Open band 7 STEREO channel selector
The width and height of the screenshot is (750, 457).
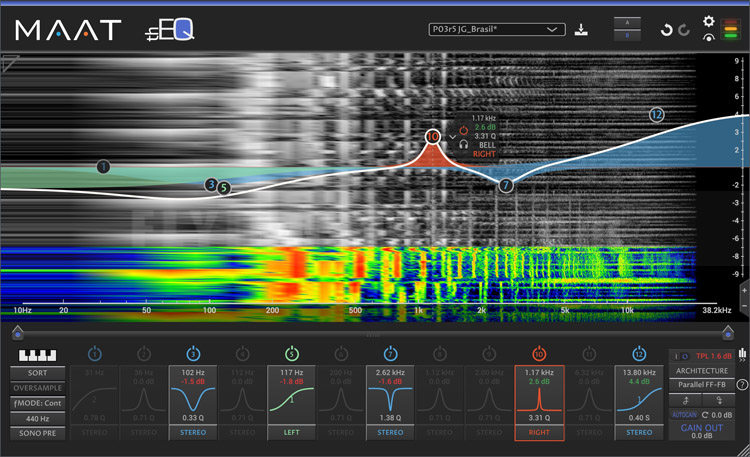(x=390, y=432)
